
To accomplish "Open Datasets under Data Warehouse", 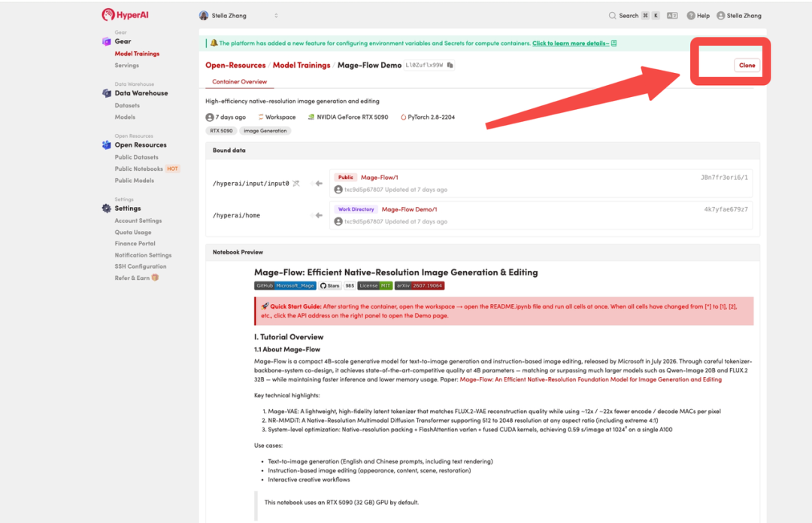I will coord(127,105).
